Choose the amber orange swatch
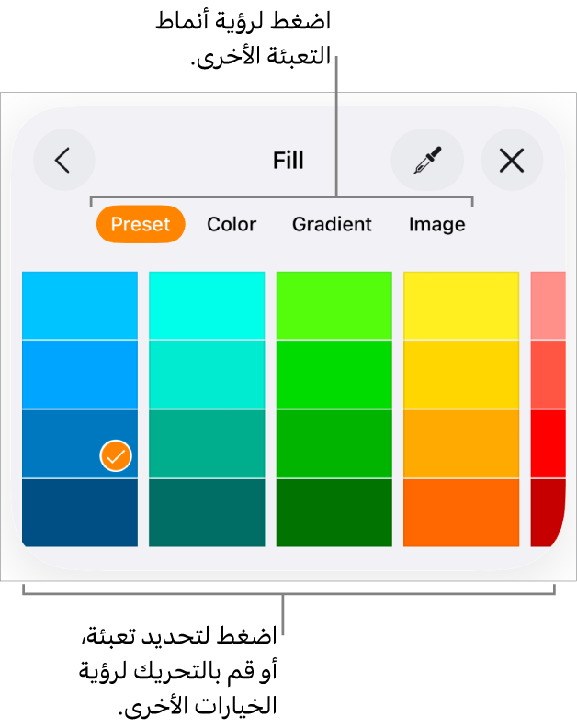This screenshot has width=577, height=728. click(x=461, y=443)
